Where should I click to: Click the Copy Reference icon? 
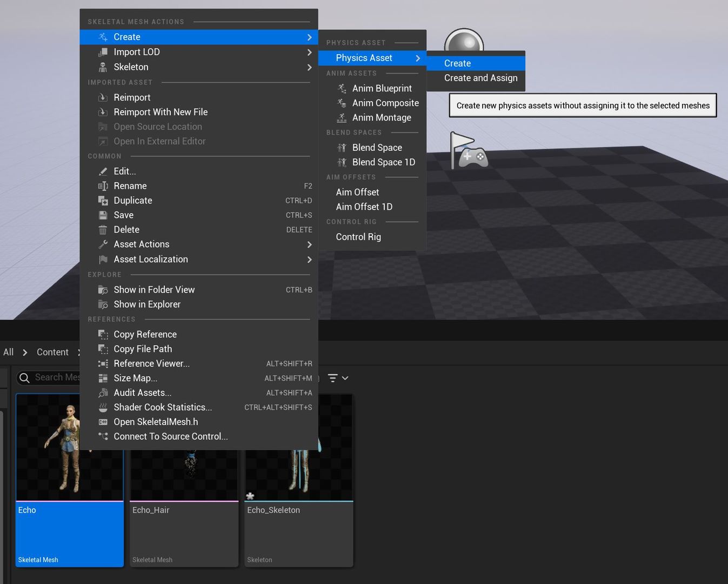103,334
